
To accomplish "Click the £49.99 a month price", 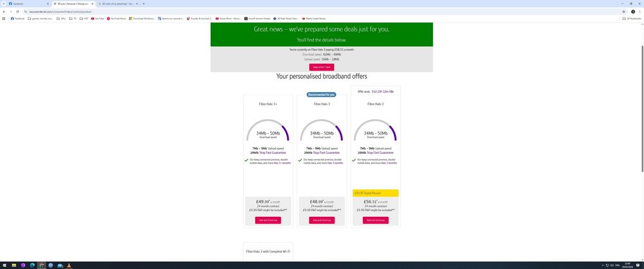I will [x=268, y=202].
